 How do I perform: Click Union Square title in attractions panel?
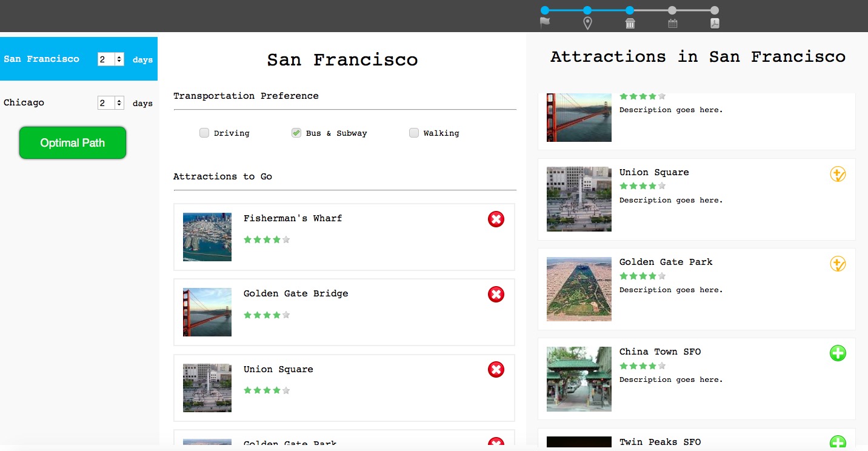click(654, 172)
